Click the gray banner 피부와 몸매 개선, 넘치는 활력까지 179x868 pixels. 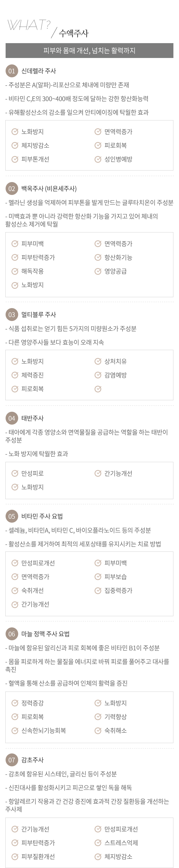tap(89, 50)
